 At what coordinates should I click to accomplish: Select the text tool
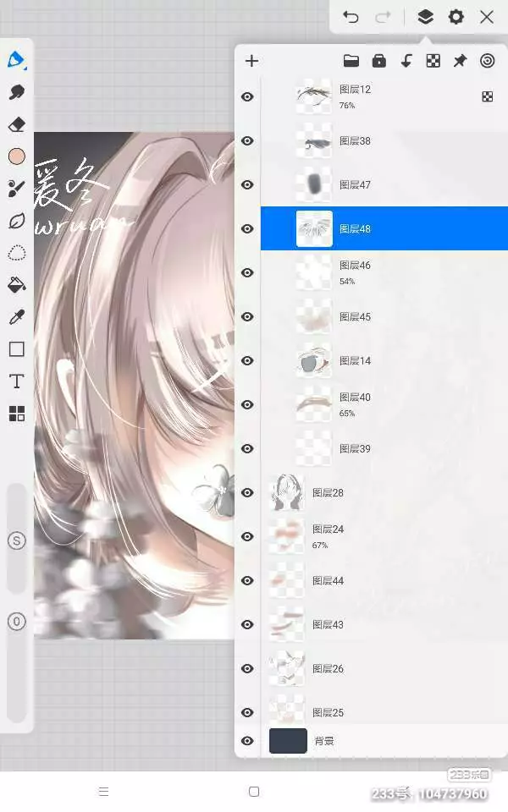pyautogui.click(x=17, y=381)
